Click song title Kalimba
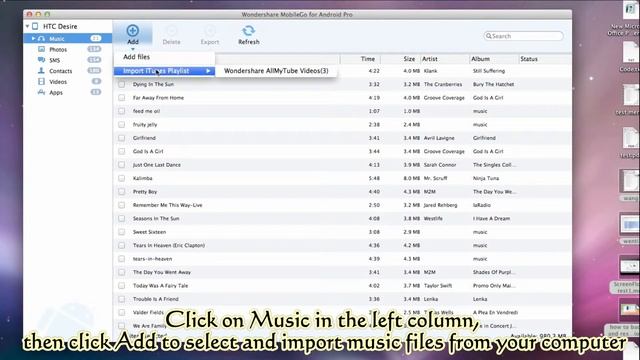Image resolution: width=640 pixels, height=360 pixels. 142,178
